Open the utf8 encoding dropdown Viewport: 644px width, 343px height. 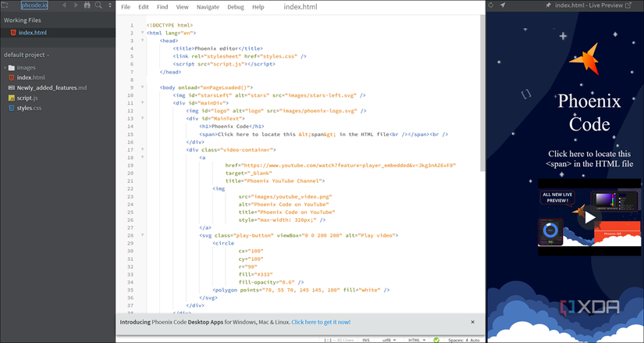tap(388, 340)
